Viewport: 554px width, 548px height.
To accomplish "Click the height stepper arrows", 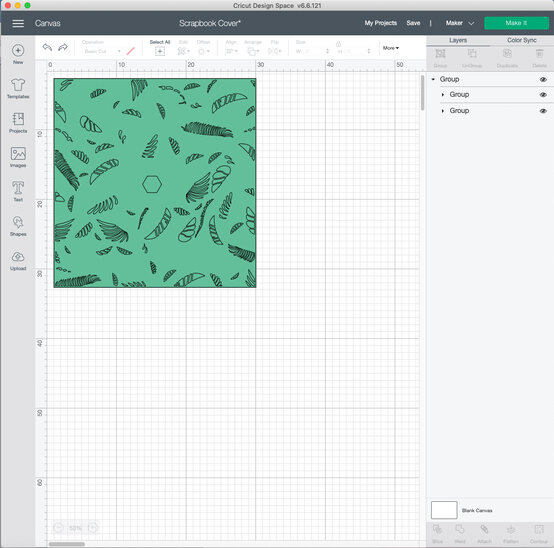I will pyautogui.click(x=369, y=51).
